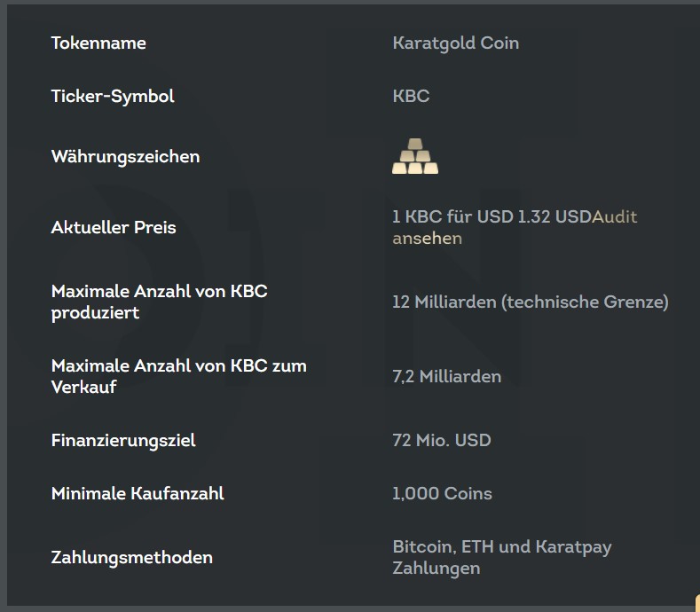Click the 7,2 Milliarden value

pyautogui.click(x=447, y=377)
